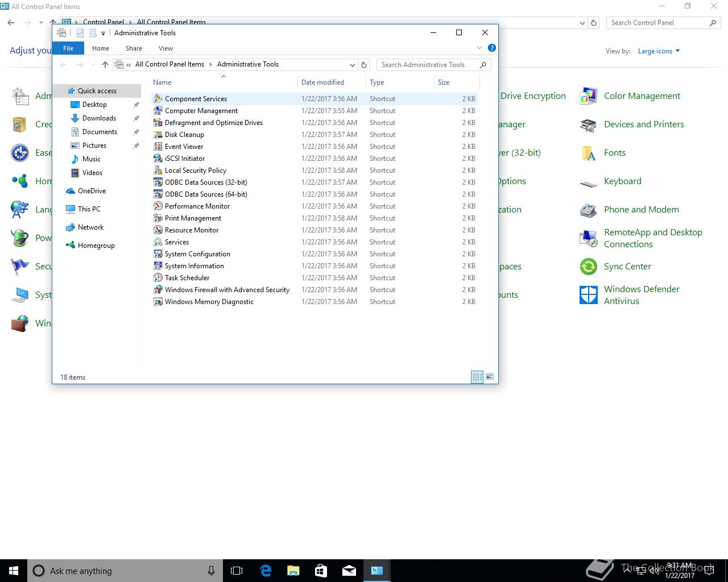This screenshot has width=728, height=582.
Task: Open the View by Large icons dropdown
Action: point(659,51)
